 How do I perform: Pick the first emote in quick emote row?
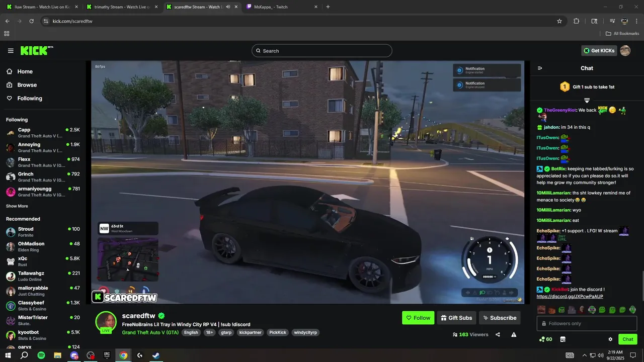pos(541,310)
